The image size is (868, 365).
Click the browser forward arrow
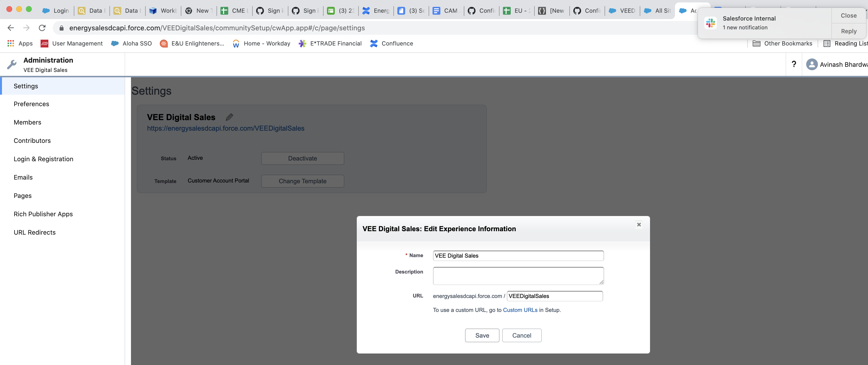[x=26, y=28]
